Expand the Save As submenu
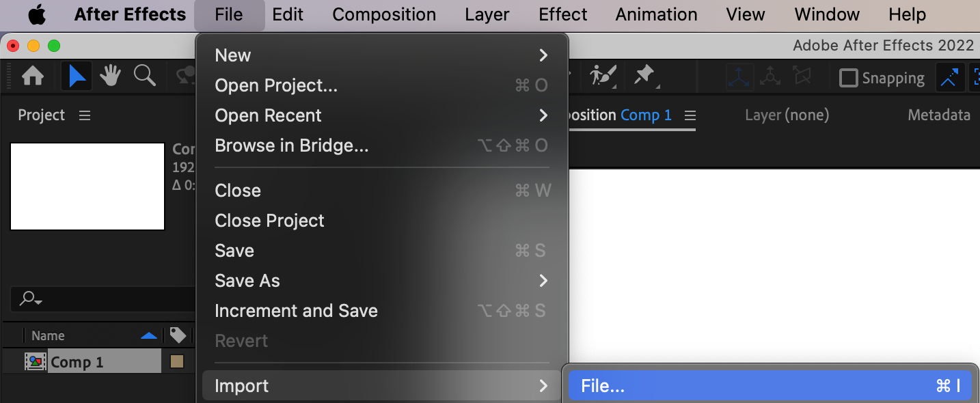 (x=383, y=281)
